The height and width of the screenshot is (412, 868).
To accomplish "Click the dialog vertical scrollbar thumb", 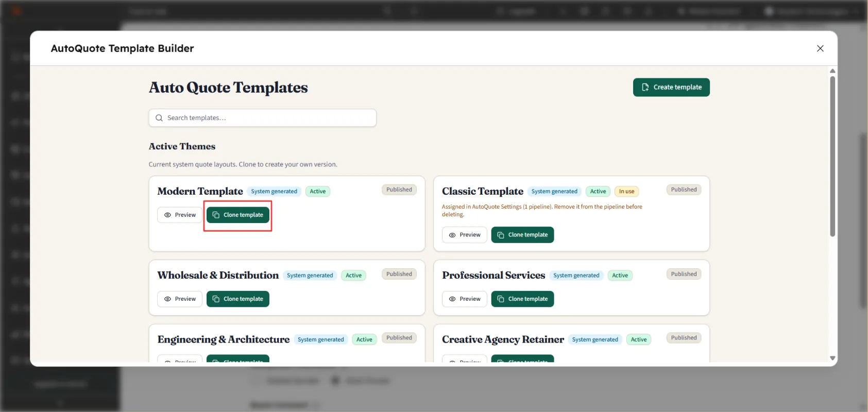I will (832, 157).
